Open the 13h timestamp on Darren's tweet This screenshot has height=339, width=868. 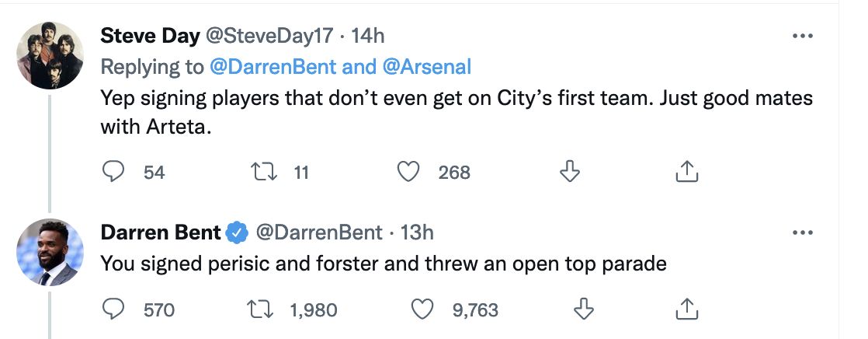[x=417, y=232]
